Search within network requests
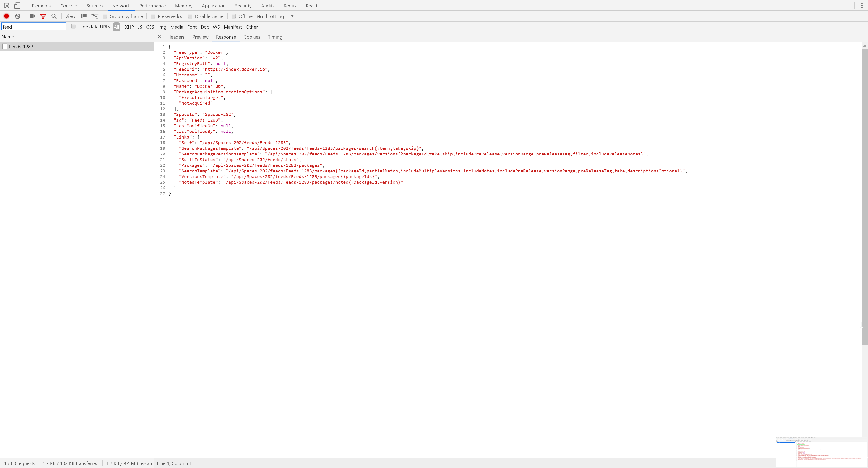The width and height of the screenshot is (868, 468). 54,16
